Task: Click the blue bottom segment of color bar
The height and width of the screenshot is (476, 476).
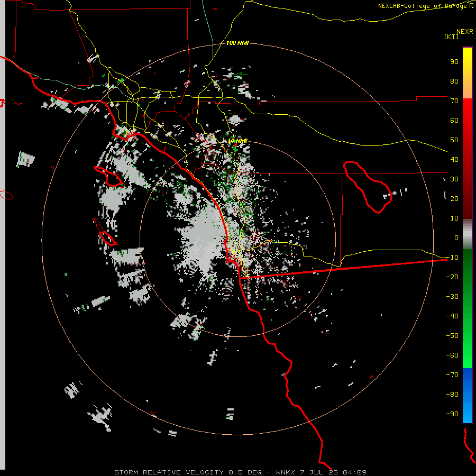Action: pyautogui.click(x=467, y=395)
